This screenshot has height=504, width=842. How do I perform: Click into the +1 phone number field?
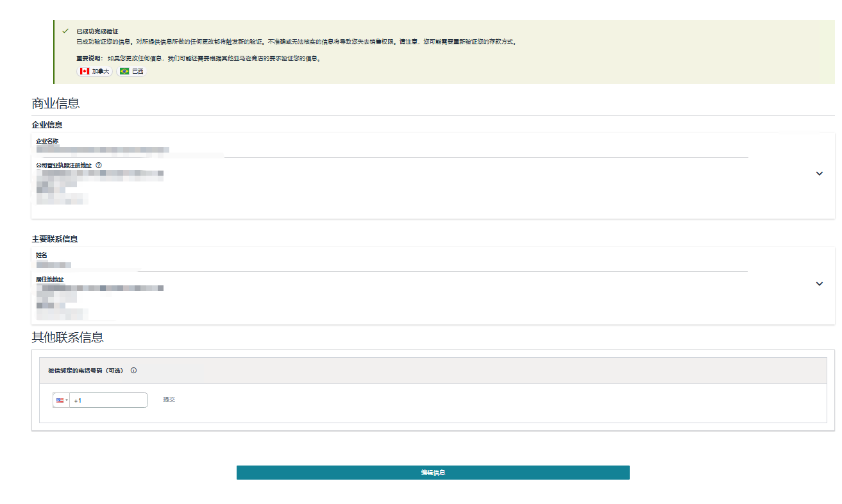109,400
